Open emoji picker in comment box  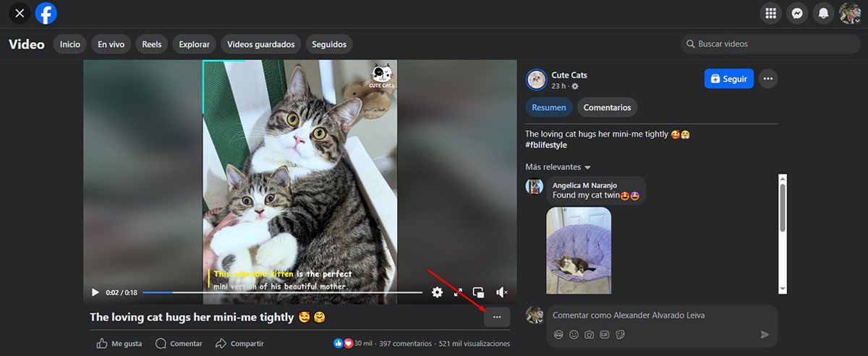(x=574, y=335)
